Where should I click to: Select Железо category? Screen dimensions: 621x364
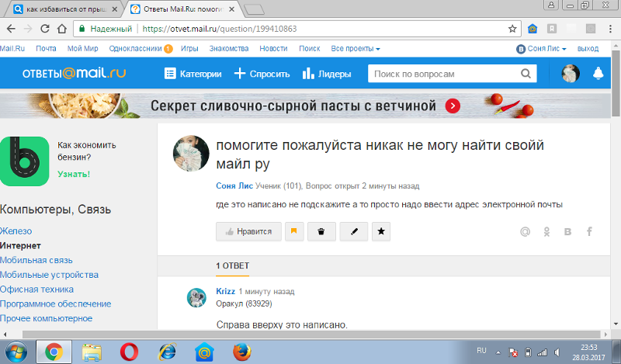pos(16,231)
